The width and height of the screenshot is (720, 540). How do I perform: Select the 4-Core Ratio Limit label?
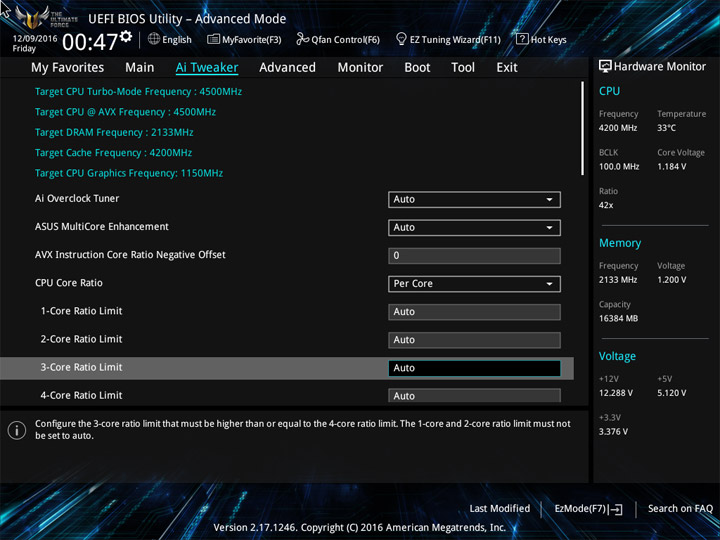coord(81,395)
